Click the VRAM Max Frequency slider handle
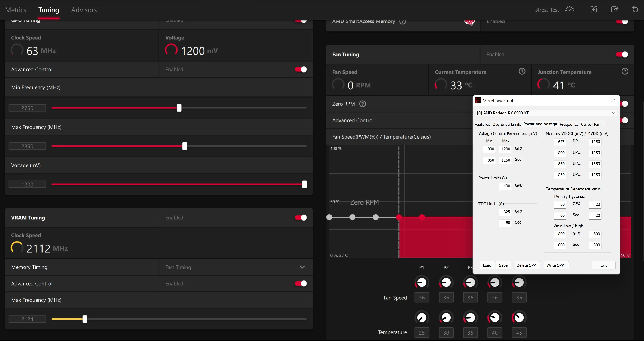This screenshot has height=341, width=644. point(85,319)
